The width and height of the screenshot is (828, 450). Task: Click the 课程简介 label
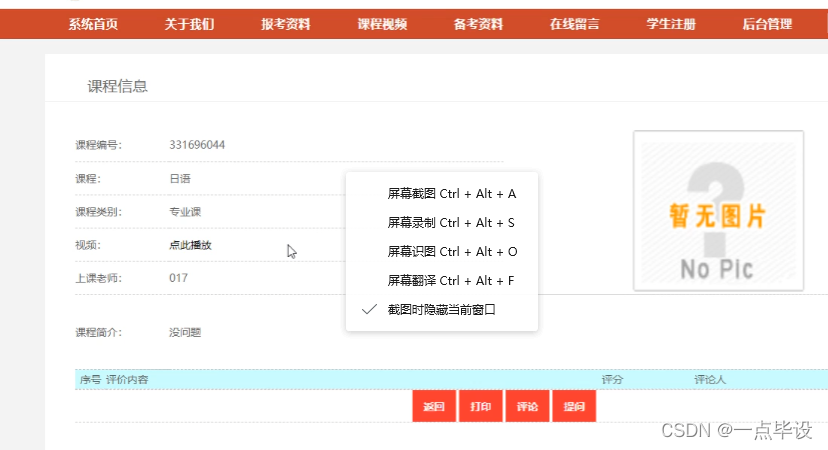(x=99, y=332)
